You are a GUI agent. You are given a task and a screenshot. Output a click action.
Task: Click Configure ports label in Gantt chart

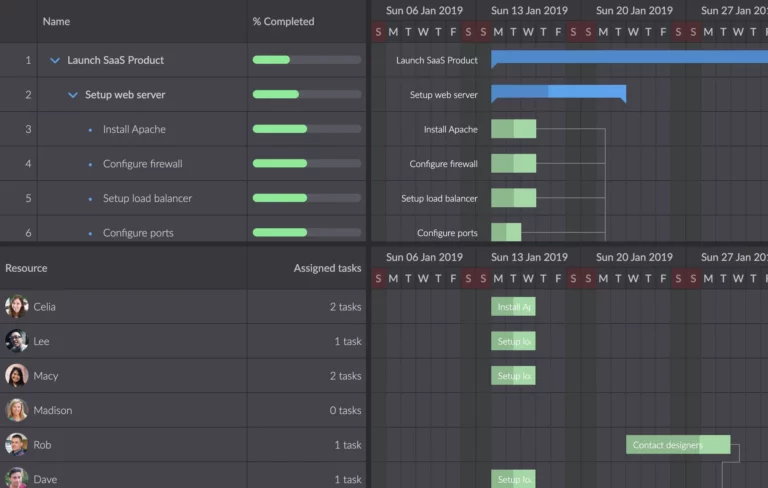pos(447,233)
